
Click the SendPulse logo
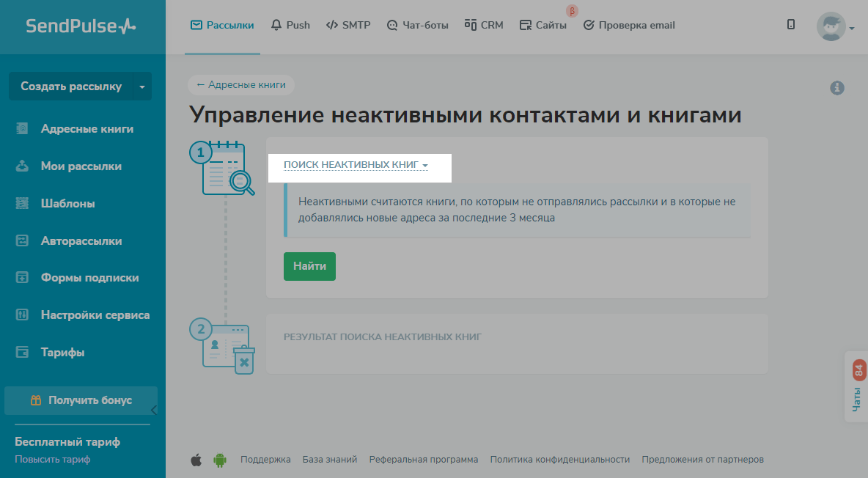pos(81,26)
